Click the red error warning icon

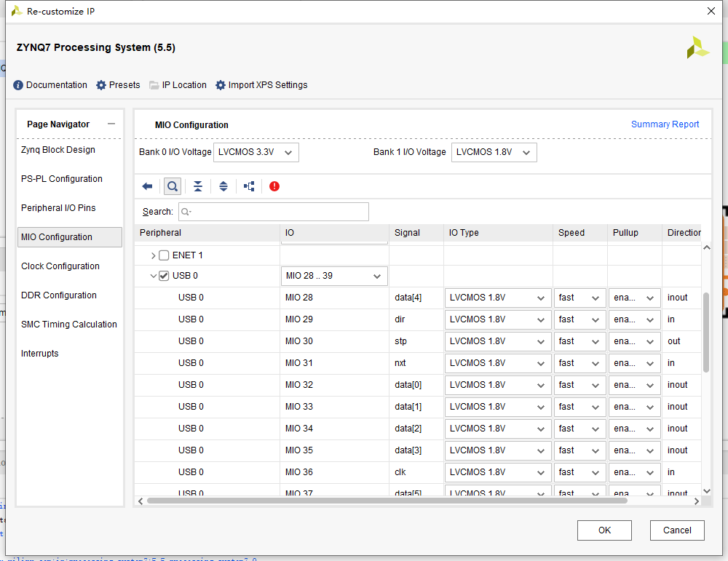[x=274, y=186]
